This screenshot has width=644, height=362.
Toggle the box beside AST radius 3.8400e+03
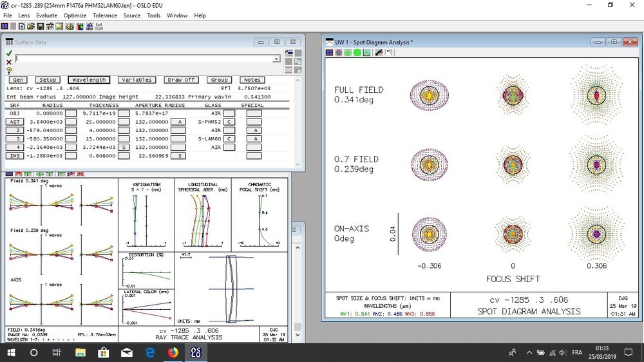click(71, 122)
